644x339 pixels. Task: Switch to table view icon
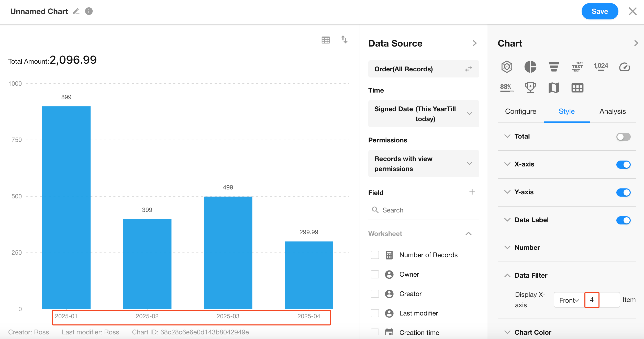pos(326,40)
